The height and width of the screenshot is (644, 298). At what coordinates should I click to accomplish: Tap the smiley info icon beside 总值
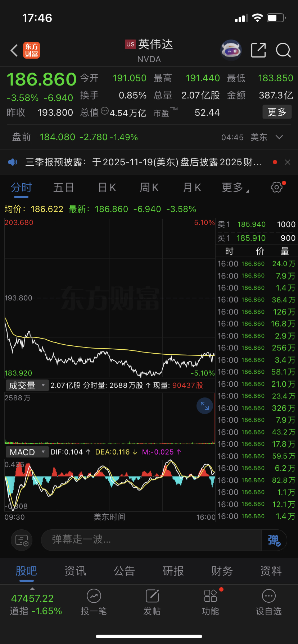(105, 111)
